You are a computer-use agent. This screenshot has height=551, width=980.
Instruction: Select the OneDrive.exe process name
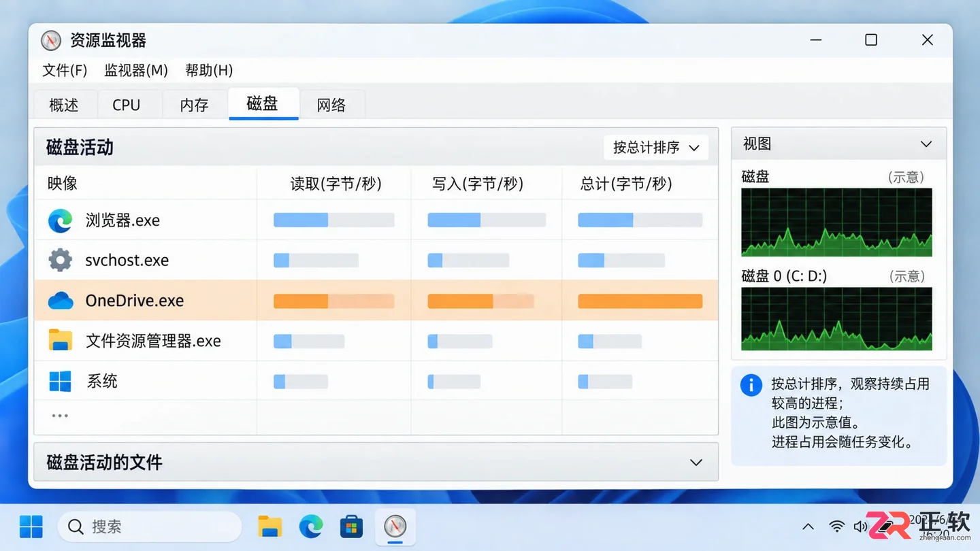pos(135,301)
